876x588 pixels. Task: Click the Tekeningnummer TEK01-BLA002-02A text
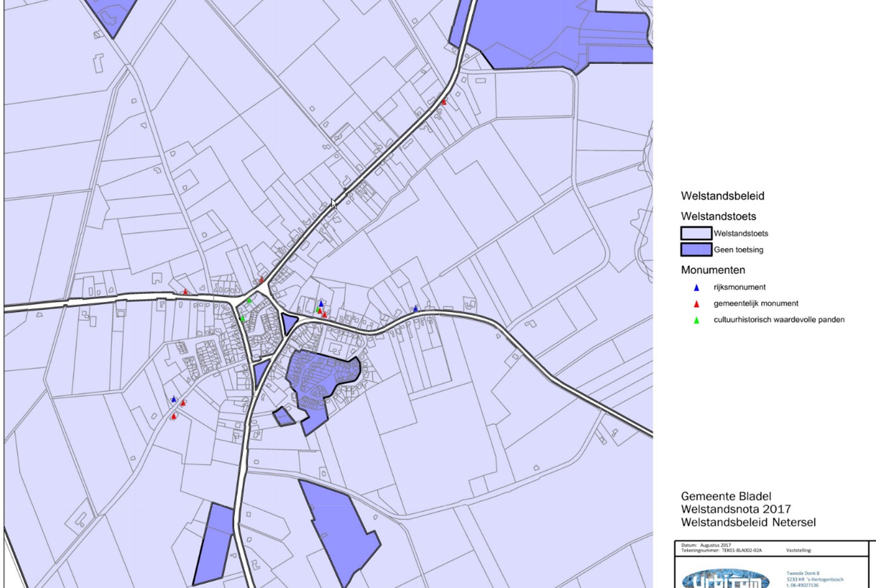click(721, 550)
